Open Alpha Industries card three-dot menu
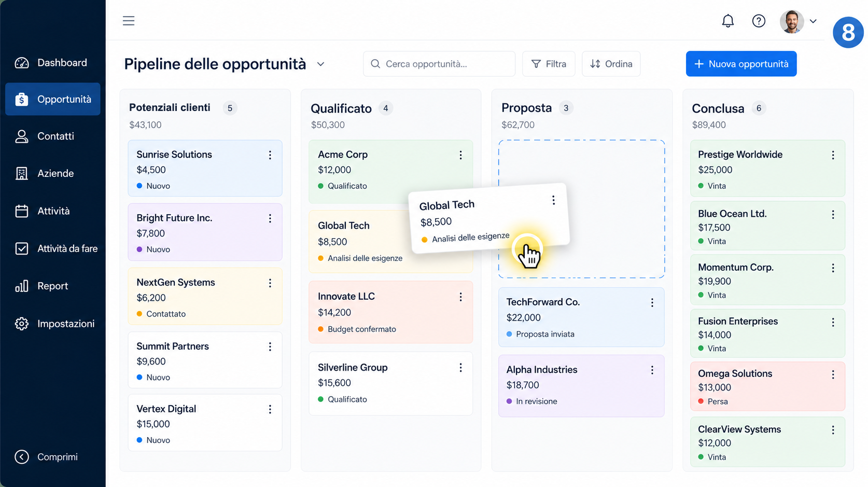This screenshot has height=487, width=868. point(652,370)
